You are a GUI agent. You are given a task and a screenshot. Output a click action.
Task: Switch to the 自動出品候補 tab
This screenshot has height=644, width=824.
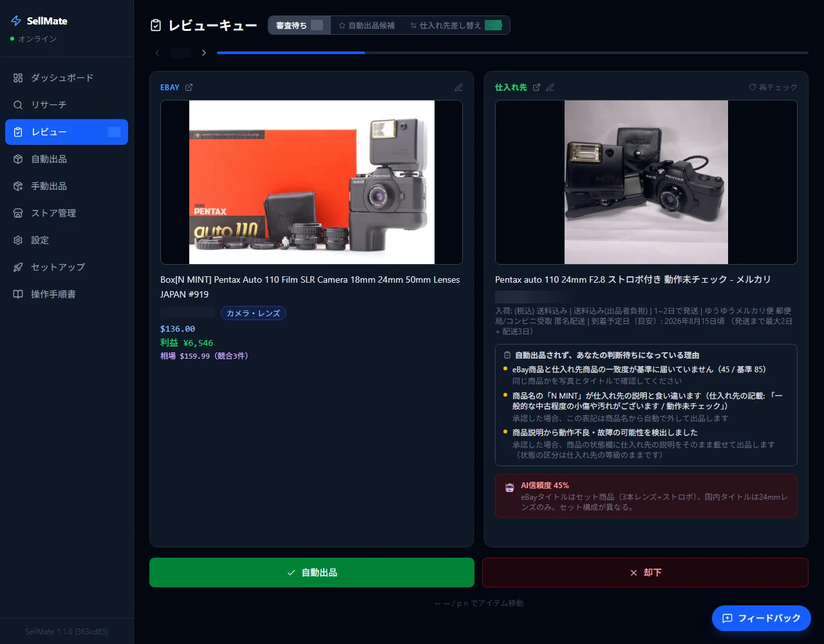click(x=366, y=26)
